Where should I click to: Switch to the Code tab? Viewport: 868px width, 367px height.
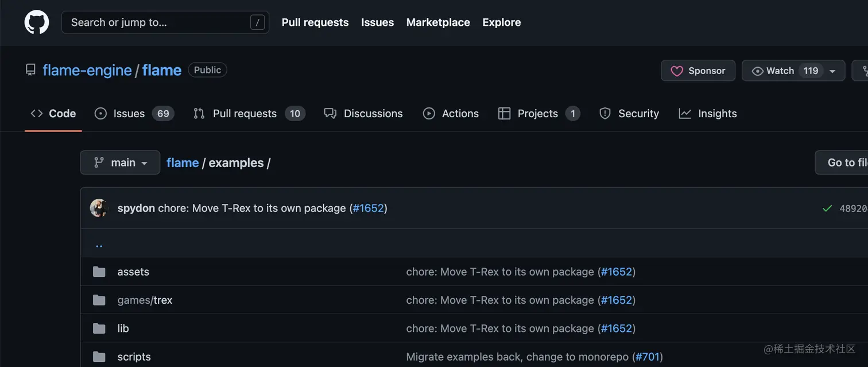pos(53,113)
